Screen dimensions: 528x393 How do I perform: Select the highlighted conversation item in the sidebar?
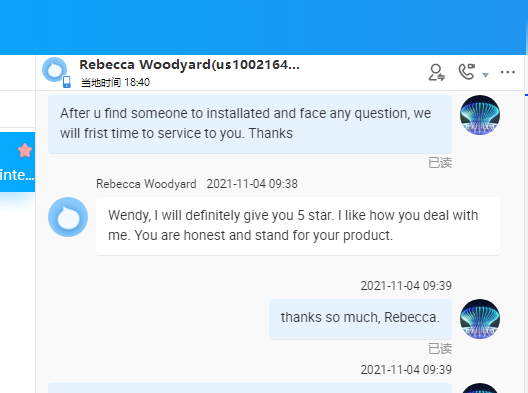click(x=17, y=162)
